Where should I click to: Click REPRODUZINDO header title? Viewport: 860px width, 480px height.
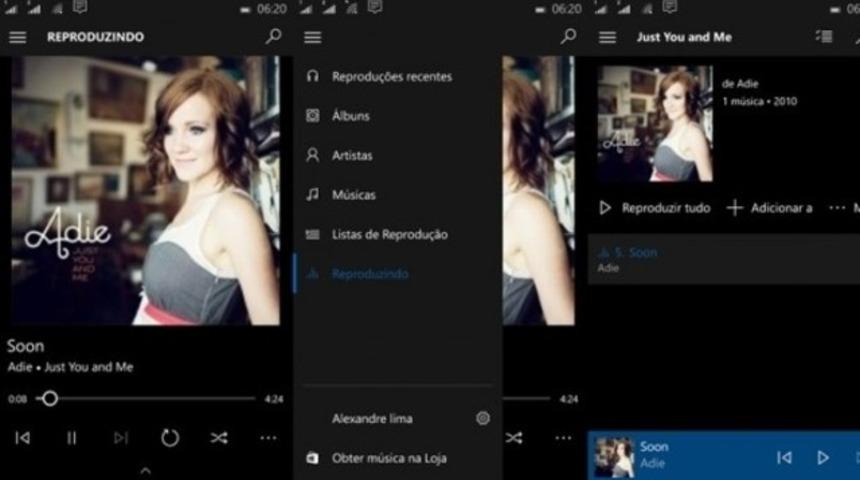tap(95, 37)
